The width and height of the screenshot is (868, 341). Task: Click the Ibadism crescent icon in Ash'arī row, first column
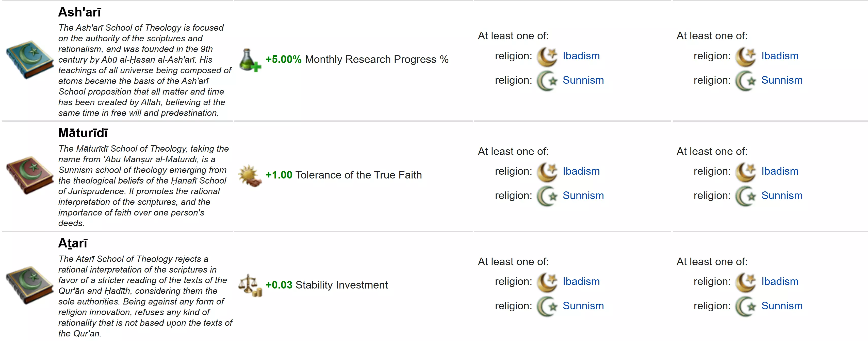point(547,56)
